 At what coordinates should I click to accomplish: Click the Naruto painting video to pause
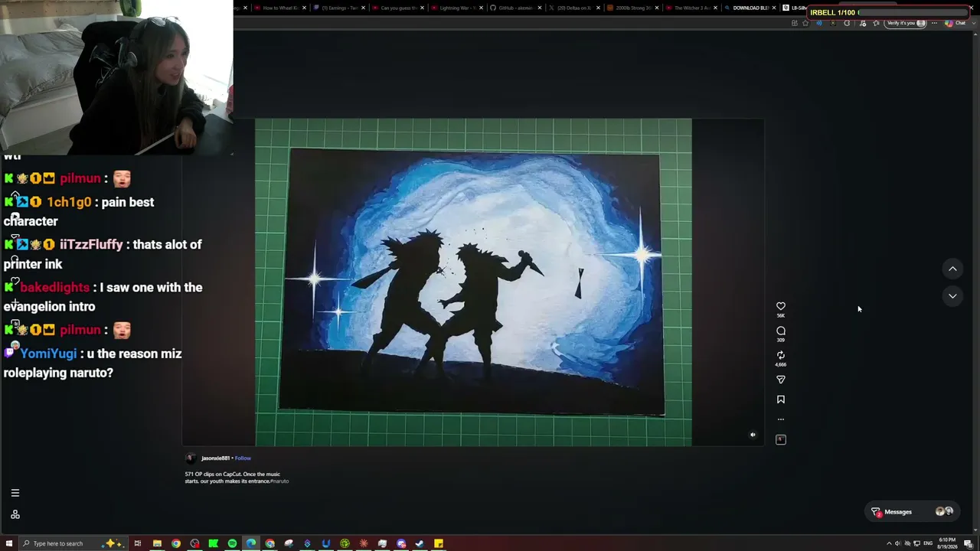point(473,282)
